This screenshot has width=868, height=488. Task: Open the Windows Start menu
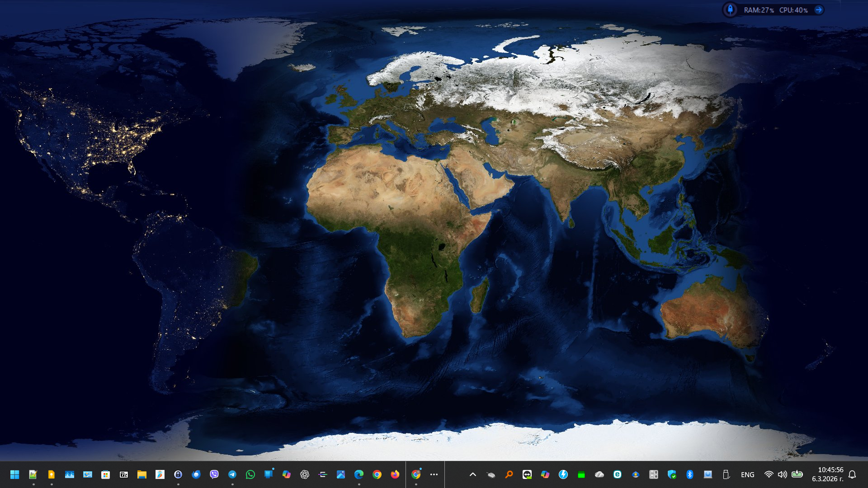point(14,474)
